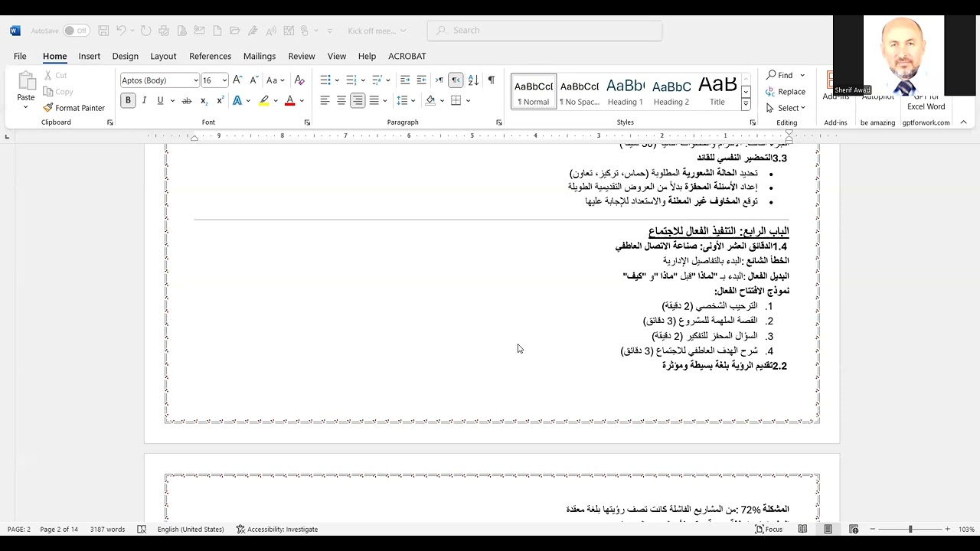Open the font color dropdown arrow
Screen dimensions: 980x551
point(302,100)
